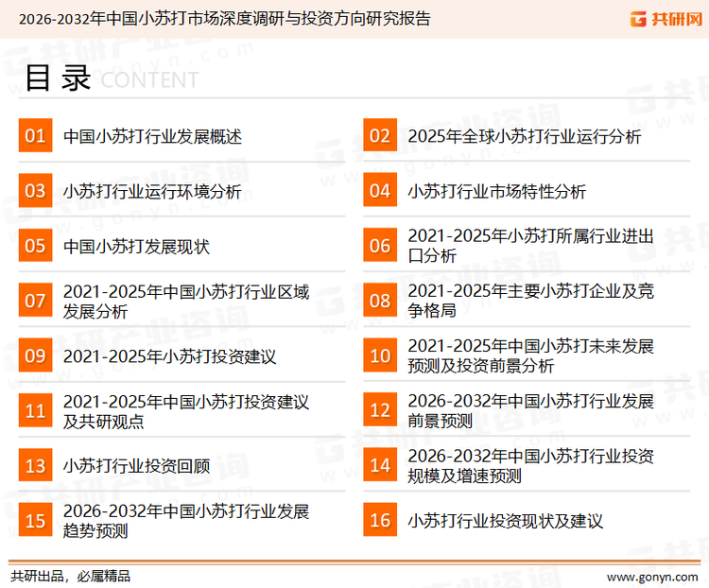709x588 pixels.
Task: Open chapter 小苏打行业市场特性分析
Action: [x=497, y=191]
